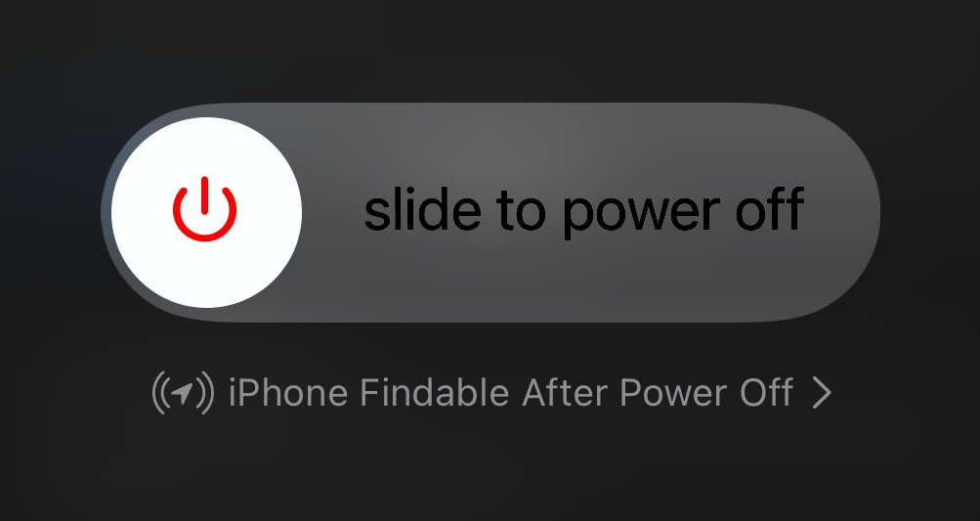This screenshot has width=980, height=521.
Task: Click the Find My location broadcast icon
Action: click(x=183, y=393)
